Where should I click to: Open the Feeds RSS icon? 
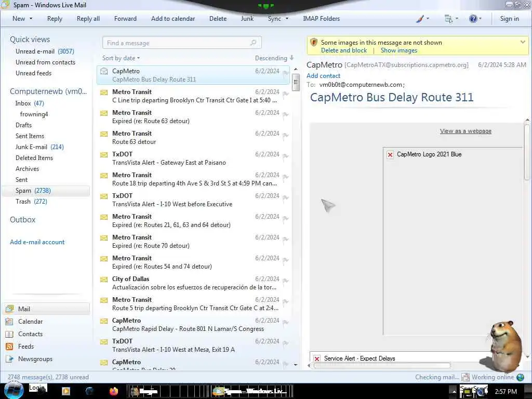point(9,347)
